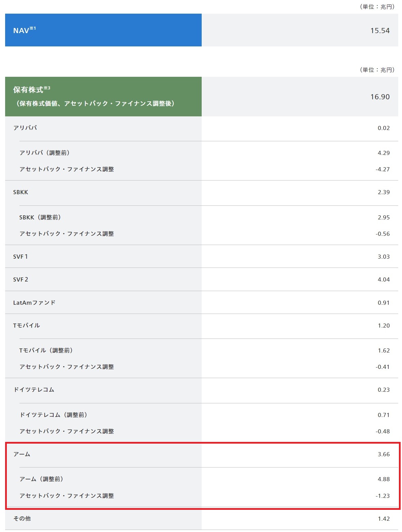This screenshot has height=532, width=402.
Task: Click the アリババ adjustment value -4.27
Action: (x=382, y=169)
